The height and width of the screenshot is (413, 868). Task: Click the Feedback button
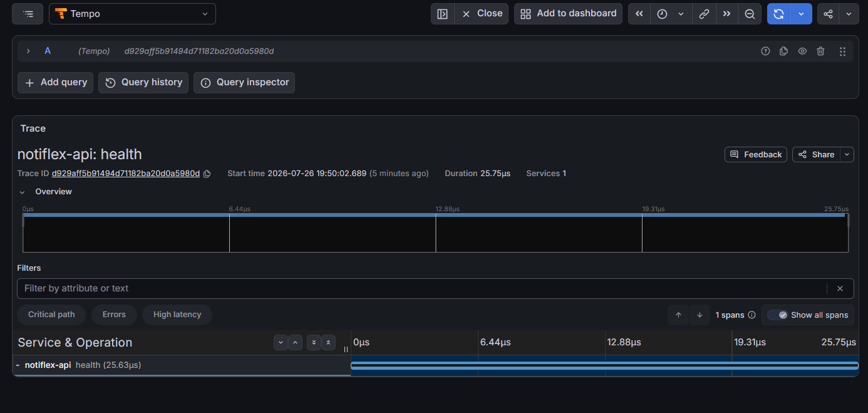(x=757, y=154)
